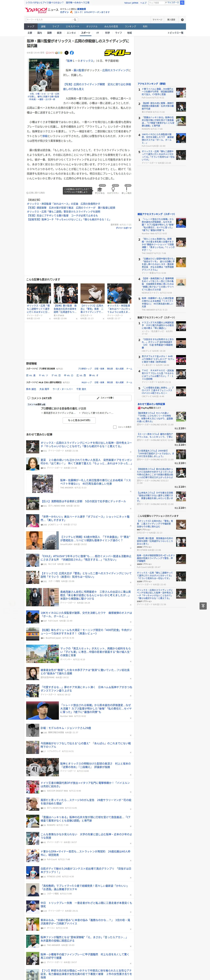Open related link 'オリックス・岸田監督「あれはベース」の反論'
This screenshot has height=980, width=210.
click(64, 204)
